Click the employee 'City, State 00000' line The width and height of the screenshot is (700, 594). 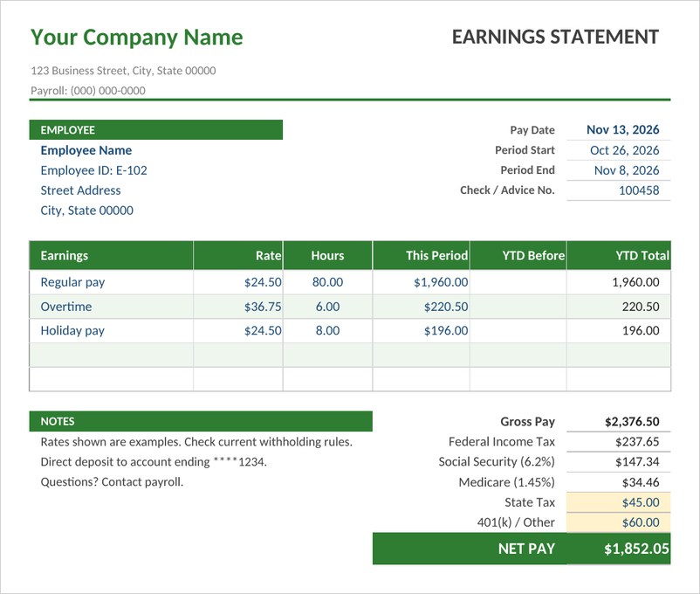click(87, 211)
